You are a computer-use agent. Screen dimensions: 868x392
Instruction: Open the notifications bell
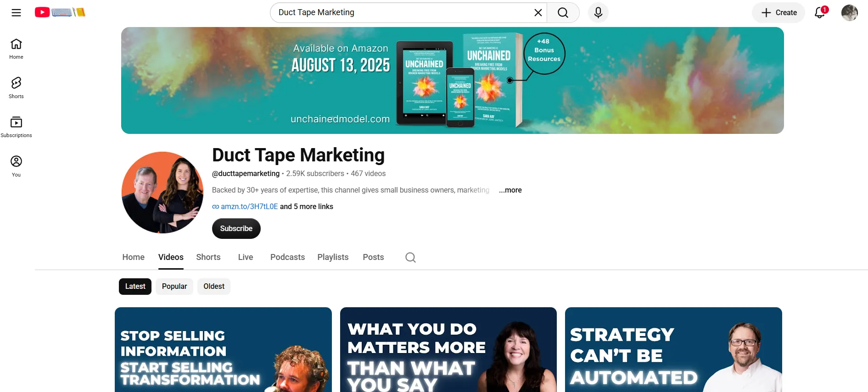[x=820, y=12]
